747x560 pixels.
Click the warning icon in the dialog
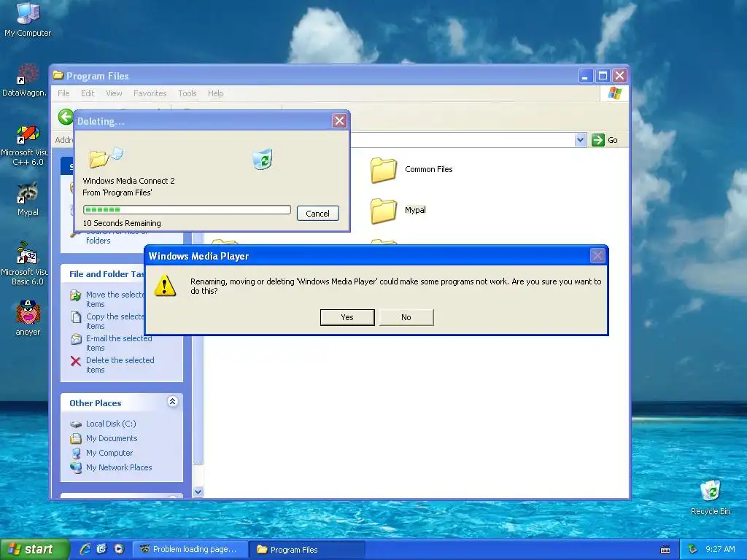[166, 286]
